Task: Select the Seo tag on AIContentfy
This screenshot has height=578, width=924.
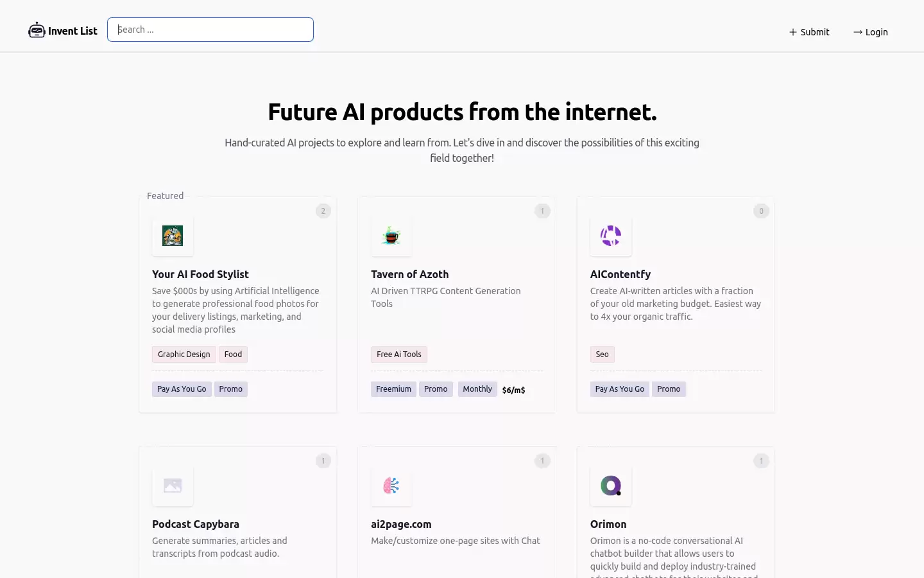Action: click(x=602, y=355)
